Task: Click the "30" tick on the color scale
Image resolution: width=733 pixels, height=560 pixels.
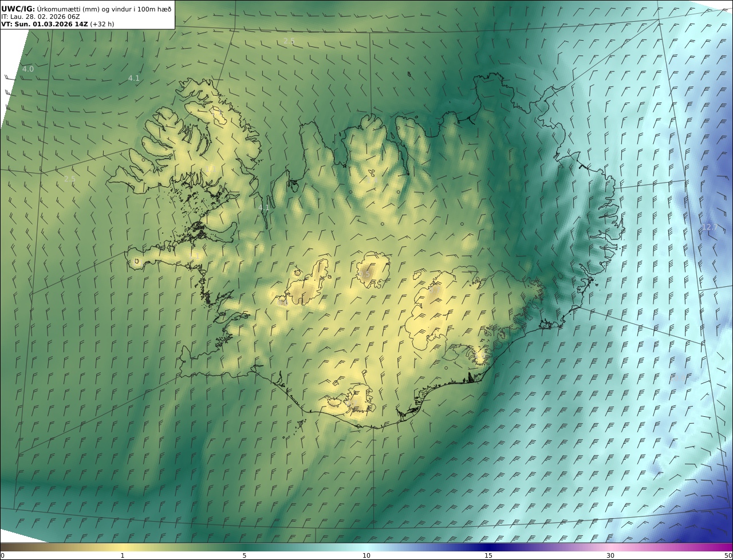Action: coord(610,556)
